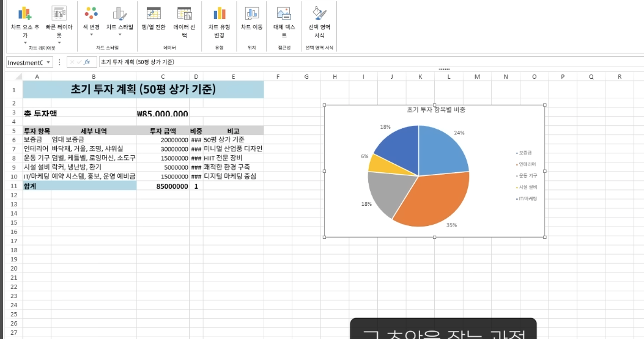Image resolution: width=644 pixels, height=339 pixels.
Task: Click the 시설 설비 legend entry
Action: (x=527, y=187)
